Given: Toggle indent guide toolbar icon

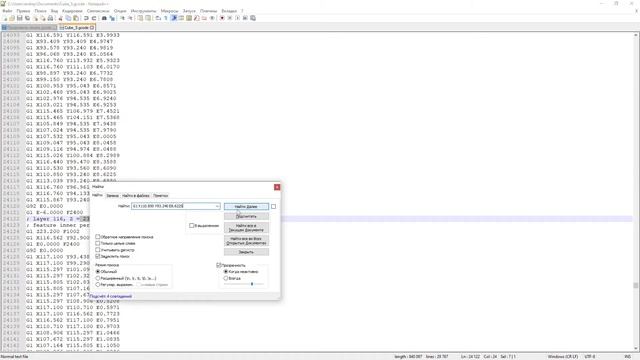Looking at the screenshot, I should 174,18.
